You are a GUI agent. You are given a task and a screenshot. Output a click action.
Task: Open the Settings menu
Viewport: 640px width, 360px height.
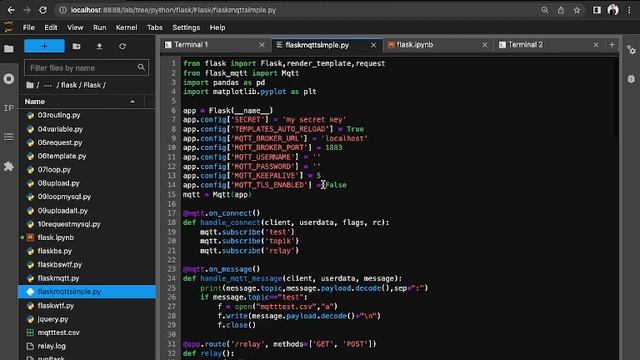(186, 28)
